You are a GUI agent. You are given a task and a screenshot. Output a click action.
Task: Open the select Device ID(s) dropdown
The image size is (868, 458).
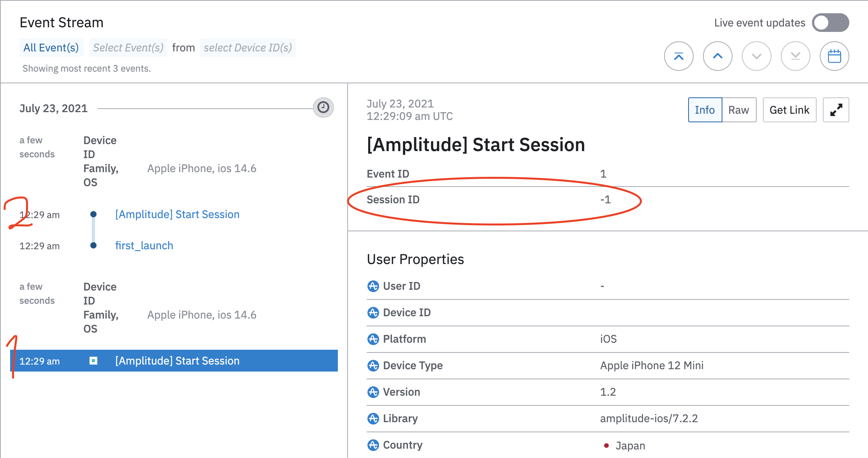coord(248,48)
